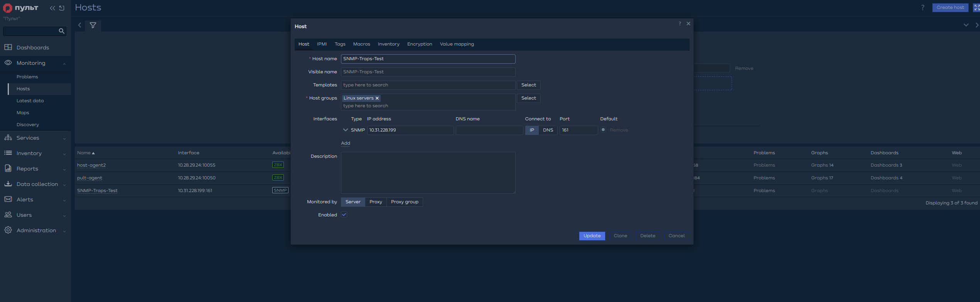Select the Default interface radio button

tap(603, 130)
